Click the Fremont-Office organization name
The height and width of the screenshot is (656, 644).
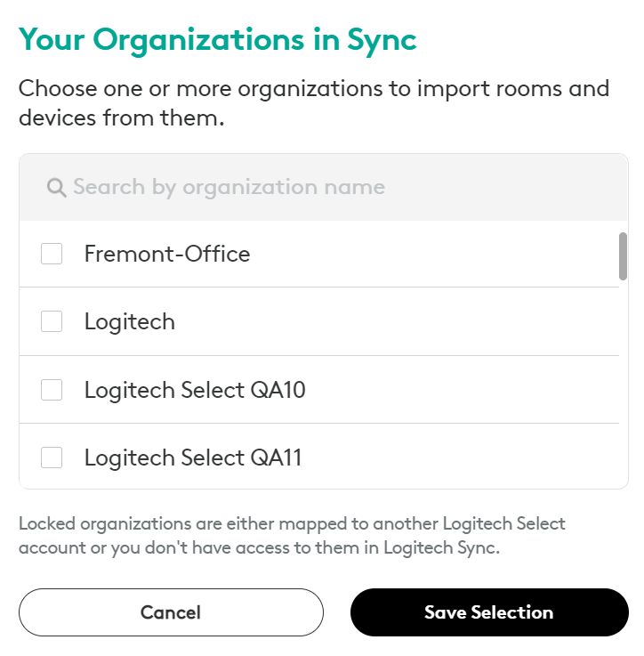pos(167,254)
